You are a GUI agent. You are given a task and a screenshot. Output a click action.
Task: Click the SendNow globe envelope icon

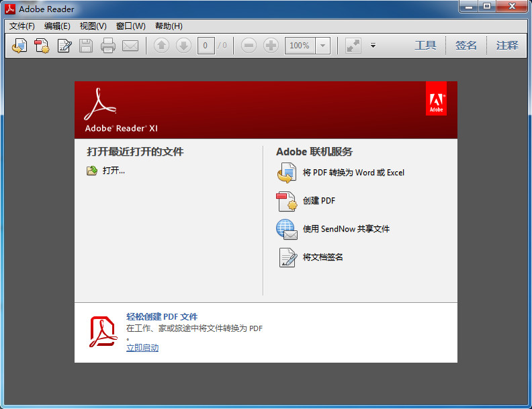coord(287,229)
